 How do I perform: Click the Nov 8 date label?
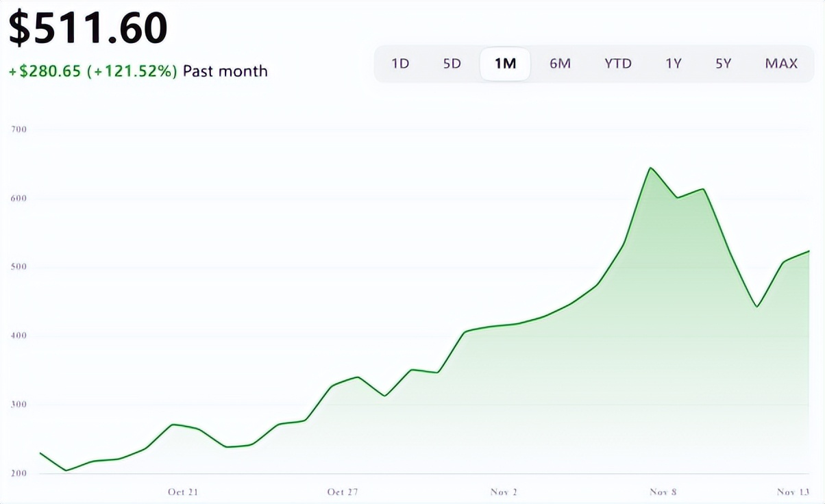tap(663, 492)
